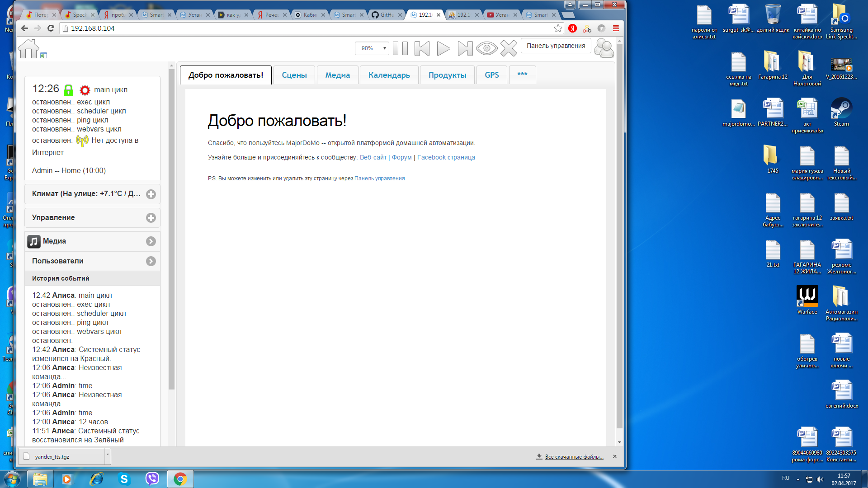
Task: Click the Панель управления button
Action: click(x=556, y=46)
